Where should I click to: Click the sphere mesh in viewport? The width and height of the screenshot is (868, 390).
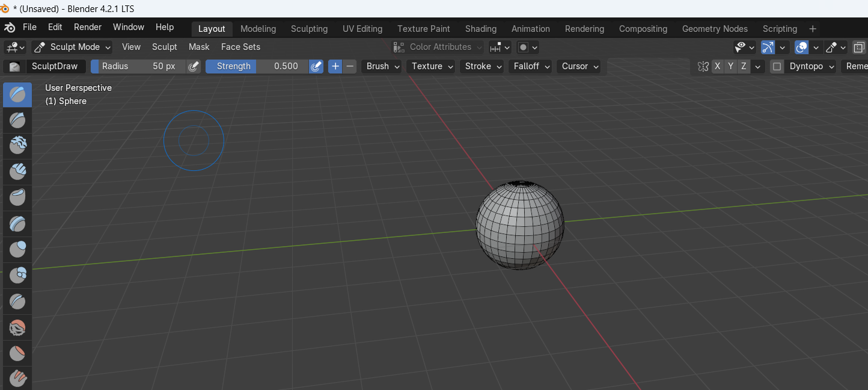point(520,225)
